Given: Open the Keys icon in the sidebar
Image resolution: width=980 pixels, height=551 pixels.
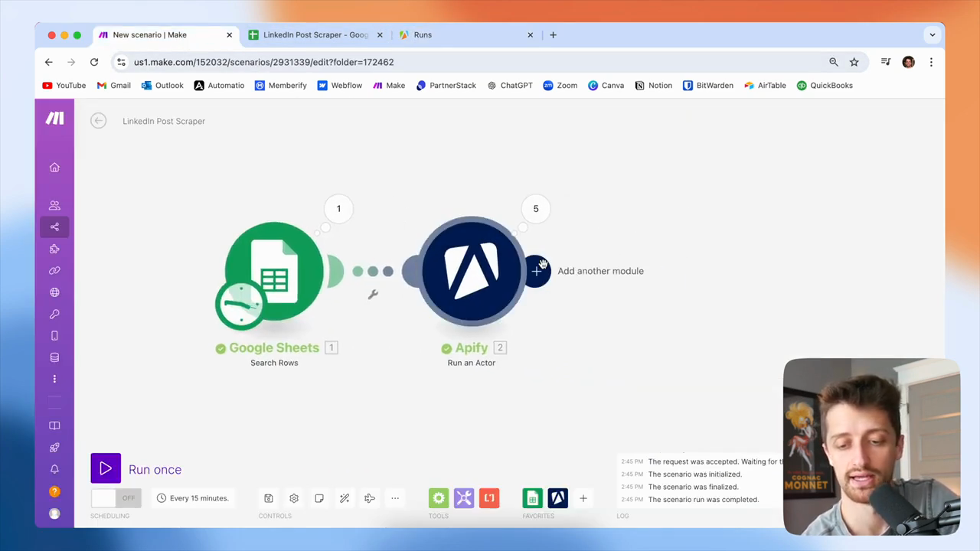Looking at the screenshot, I should coord(54,314).
